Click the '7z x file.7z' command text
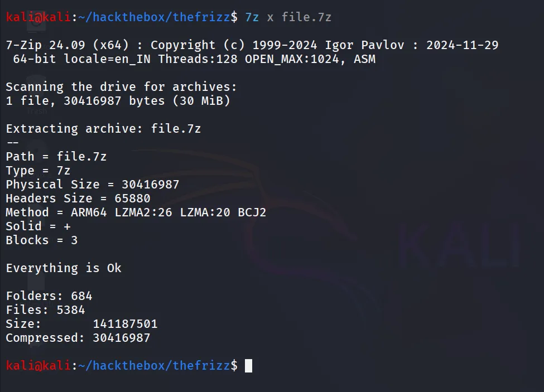This screenshot has height=392, width=544. click(288, 17)
